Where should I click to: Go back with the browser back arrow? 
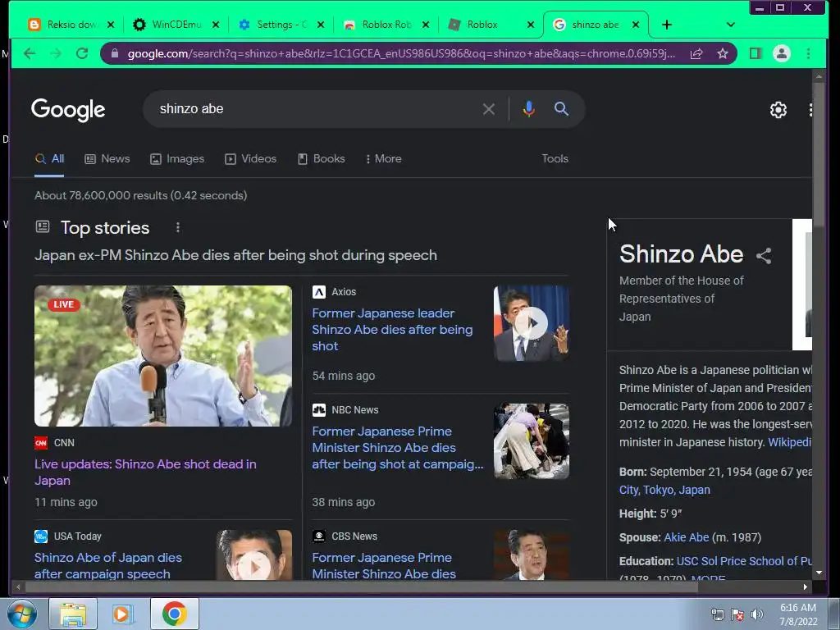(30, 53)
